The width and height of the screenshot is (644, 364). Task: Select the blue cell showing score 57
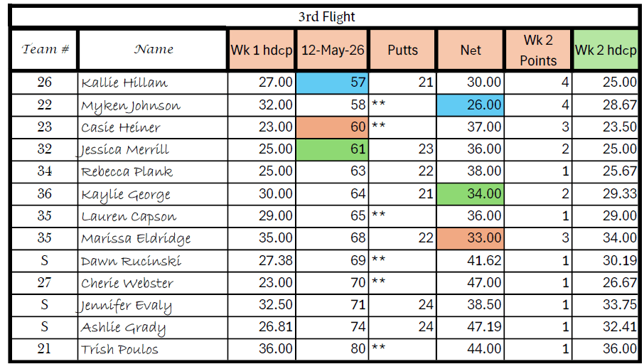point(332,82)
